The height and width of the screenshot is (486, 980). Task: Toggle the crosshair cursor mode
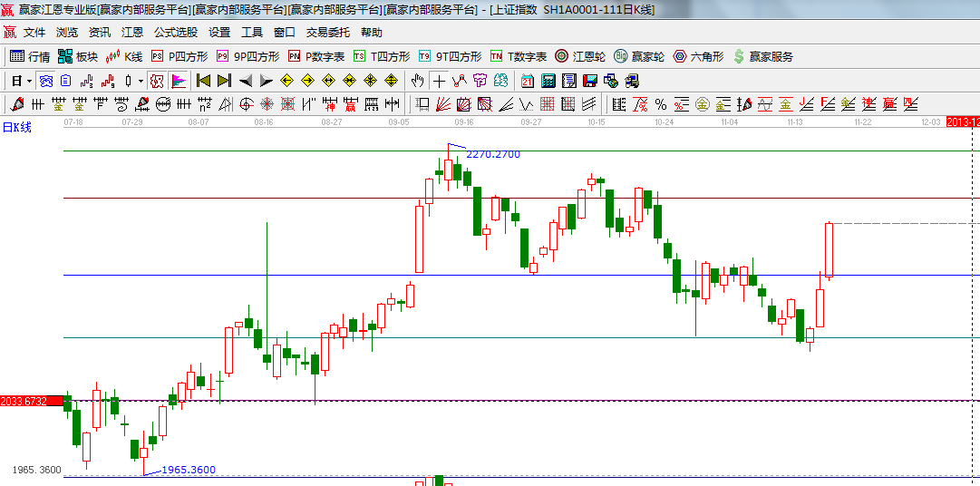click(x=439, y=81)
